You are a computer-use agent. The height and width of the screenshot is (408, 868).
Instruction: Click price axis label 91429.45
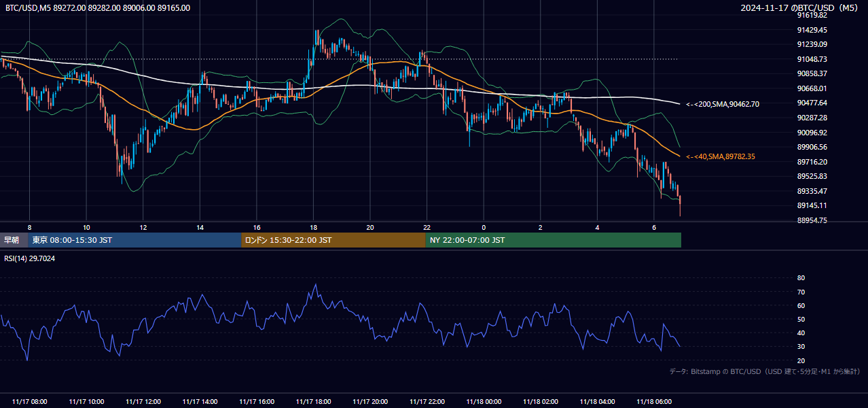point(812,30)
